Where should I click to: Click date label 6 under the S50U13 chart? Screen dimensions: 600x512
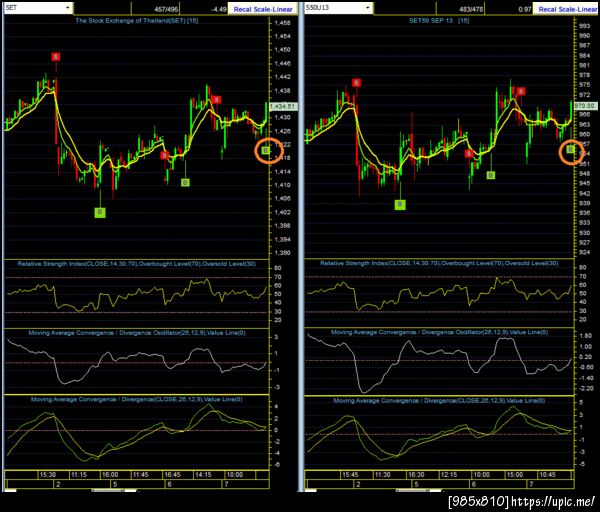pos(473,484)
